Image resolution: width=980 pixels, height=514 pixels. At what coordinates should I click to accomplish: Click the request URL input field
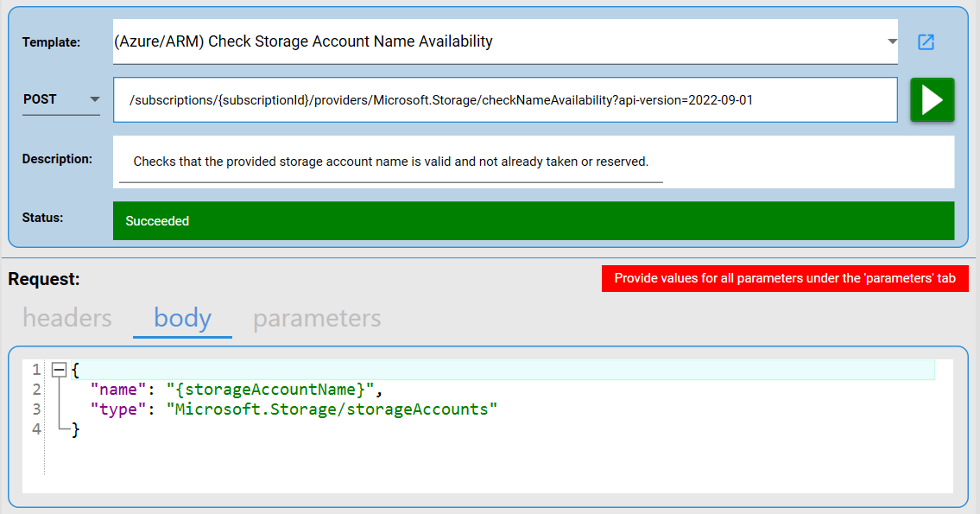pyautogui.click(x=505, y=100)
